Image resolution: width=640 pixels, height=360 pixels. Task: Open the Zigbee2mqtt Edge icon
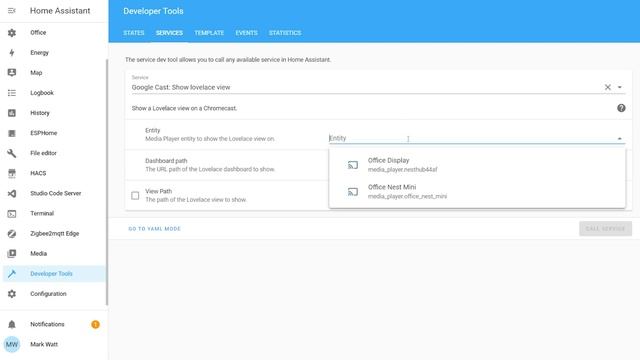[x=12, y=233]
